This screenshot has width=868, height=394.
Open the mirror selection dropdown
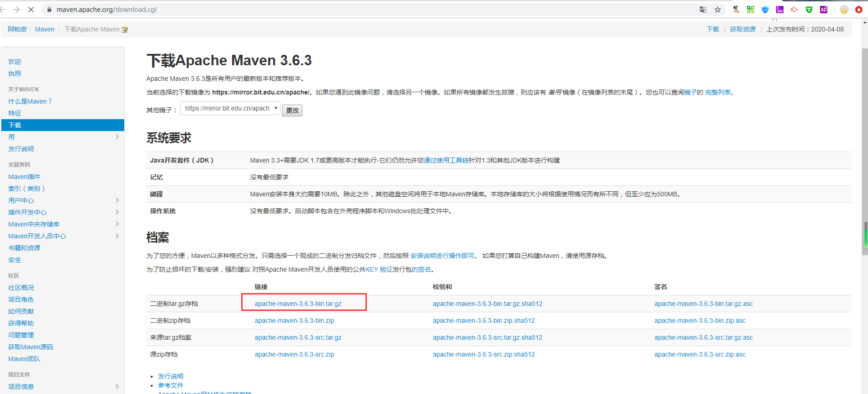coord(230,108)
